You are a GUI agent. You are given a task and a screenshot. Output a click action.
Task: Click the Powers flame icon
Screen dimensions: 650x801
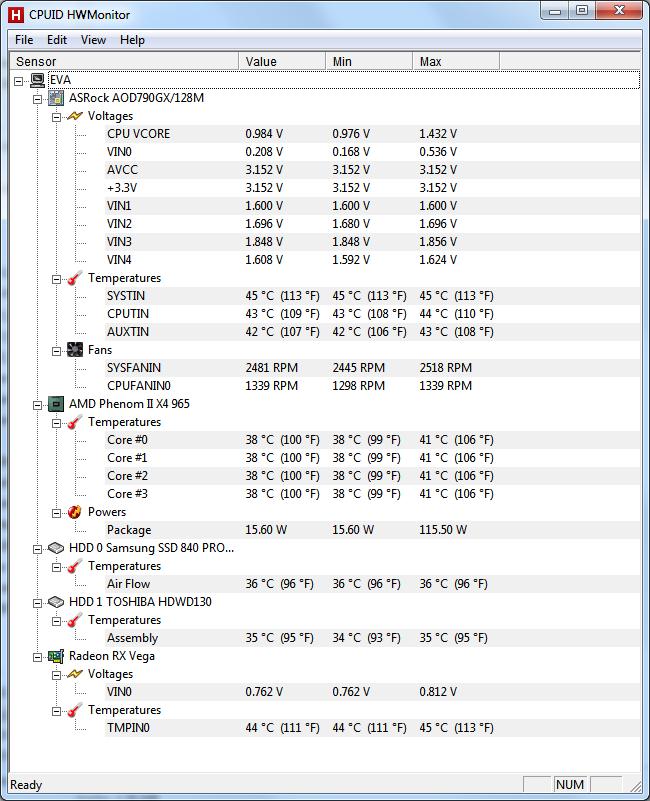75,512
